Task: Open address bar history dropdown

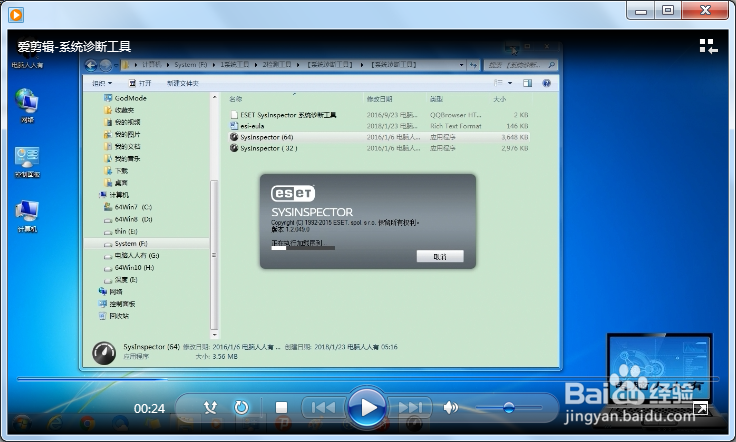Action: 461,65
